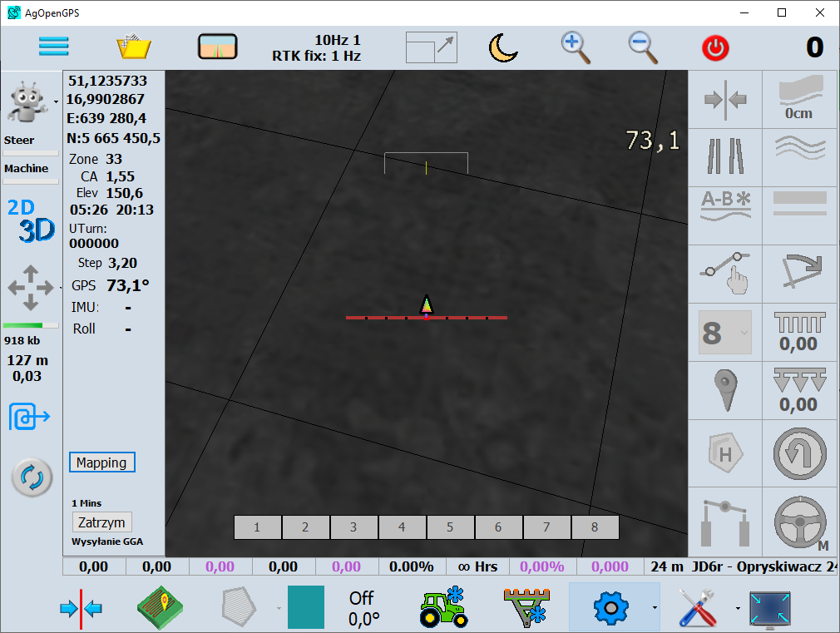840x633 pixels.
Task: Toggle the AutoSteer steering wheel
Action: click(x=799, y=522)
